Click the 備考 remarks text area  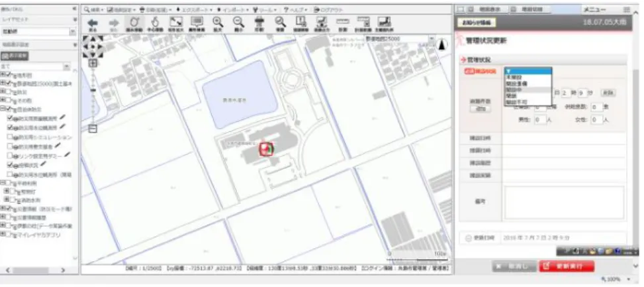pos(565,202)
